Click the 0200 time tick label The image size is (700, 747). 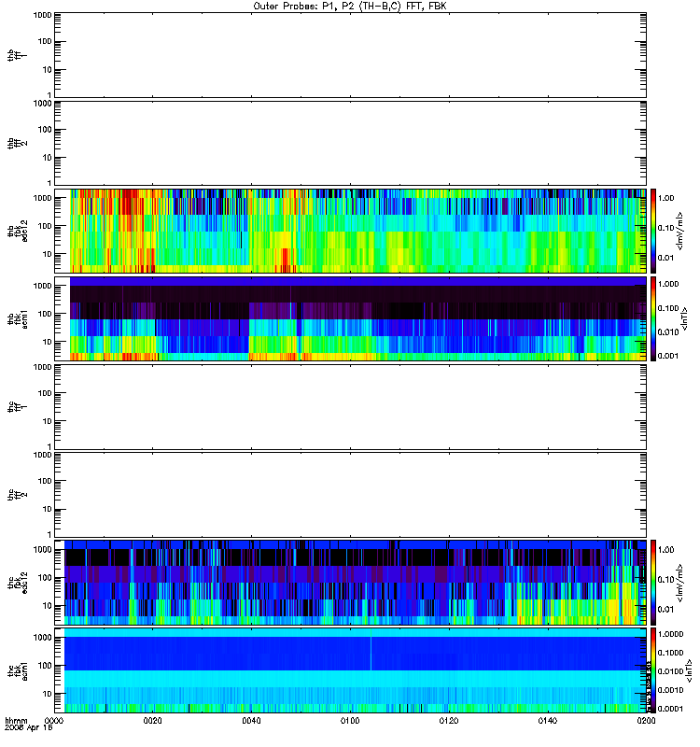click(x=646, y=721)
